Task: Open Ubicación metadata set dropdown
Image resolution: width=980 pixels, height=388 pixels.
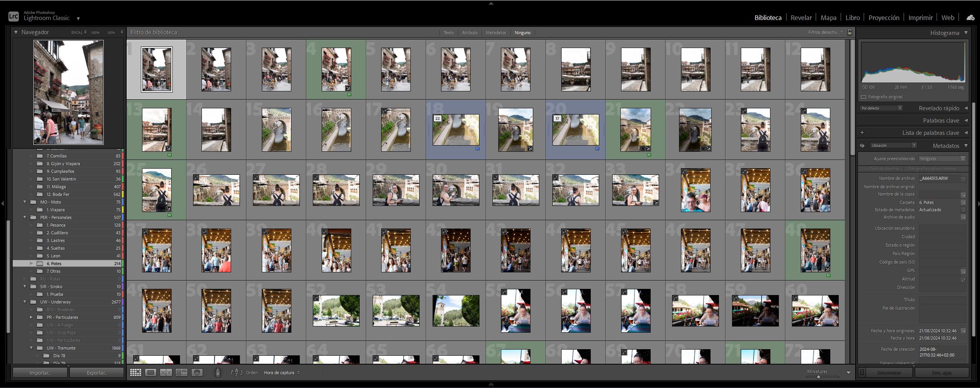Action: (893, 146)
